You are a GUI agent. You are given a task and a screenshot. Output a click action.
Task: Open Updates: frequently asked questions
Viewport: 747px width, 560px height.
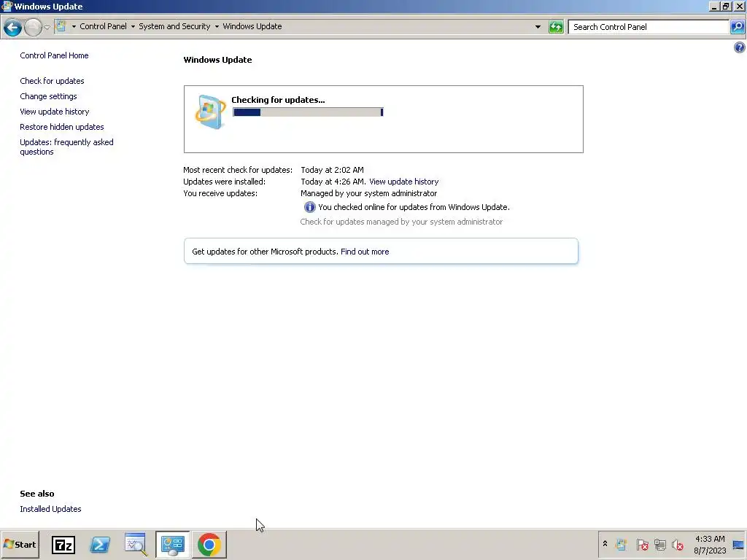pos(66,147)
